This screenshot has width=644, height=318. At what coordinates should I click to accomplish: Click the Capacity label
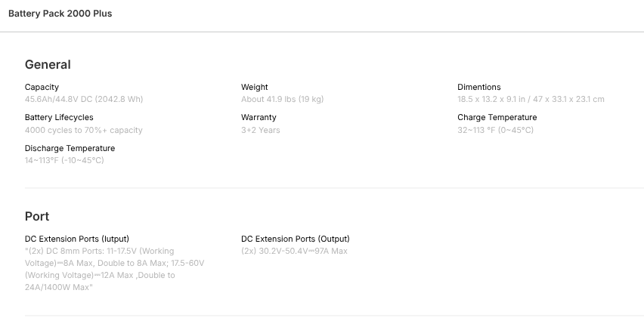click(42, 87)
